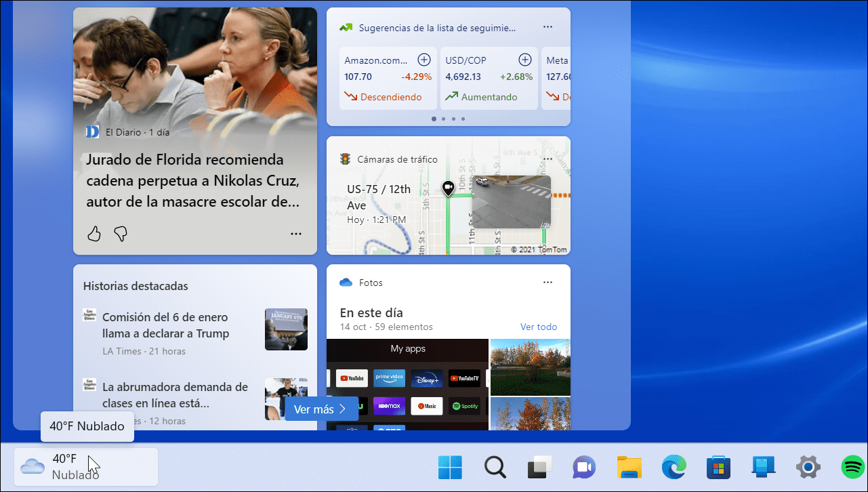Viewport: 868px width, 492px height.
Task: Open Ver todo in the Fotos widget
Action: pos(538,327)
